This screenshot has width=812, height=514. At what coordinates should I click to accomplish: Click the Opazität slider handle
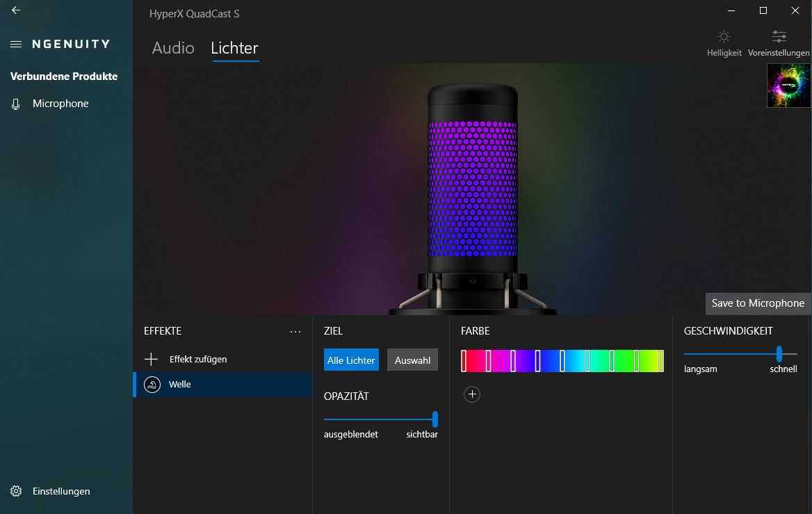tap(435, 419)
